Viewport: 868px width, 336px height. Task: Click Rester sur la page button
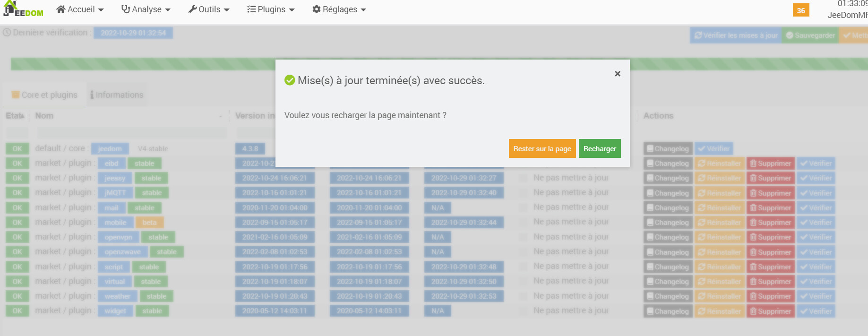point(542,148)
